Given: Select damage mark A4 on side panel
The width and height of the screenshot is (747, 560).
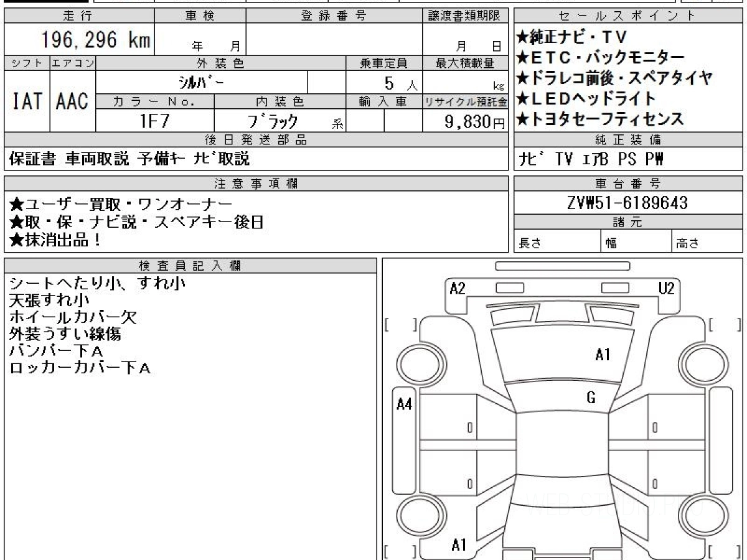Looking at the screenshot, I should [405, 404].
